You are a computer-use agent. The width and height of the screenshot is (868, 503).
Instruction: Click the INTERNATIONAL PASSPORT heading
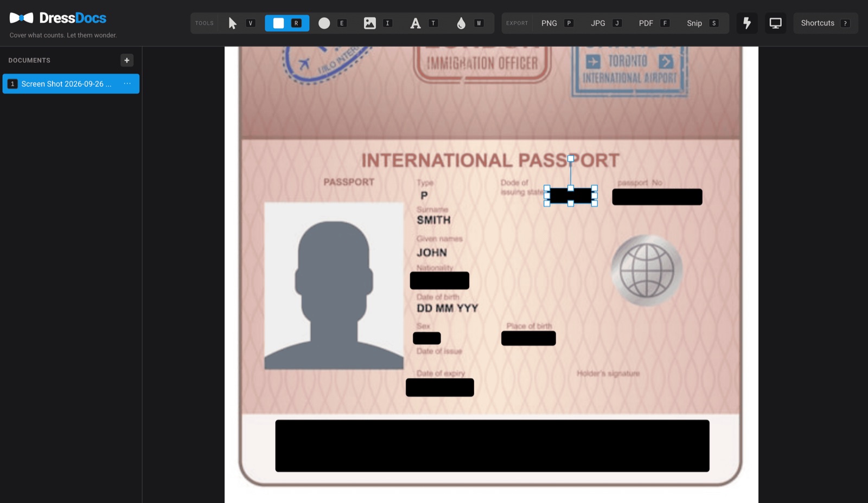coord(490,160)
